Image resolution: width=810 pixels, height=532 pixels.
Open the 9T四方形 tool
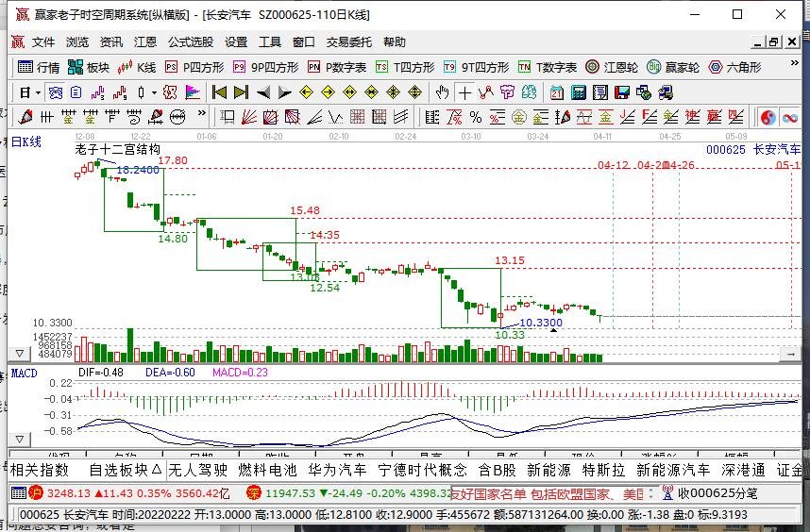coord(477,67)
